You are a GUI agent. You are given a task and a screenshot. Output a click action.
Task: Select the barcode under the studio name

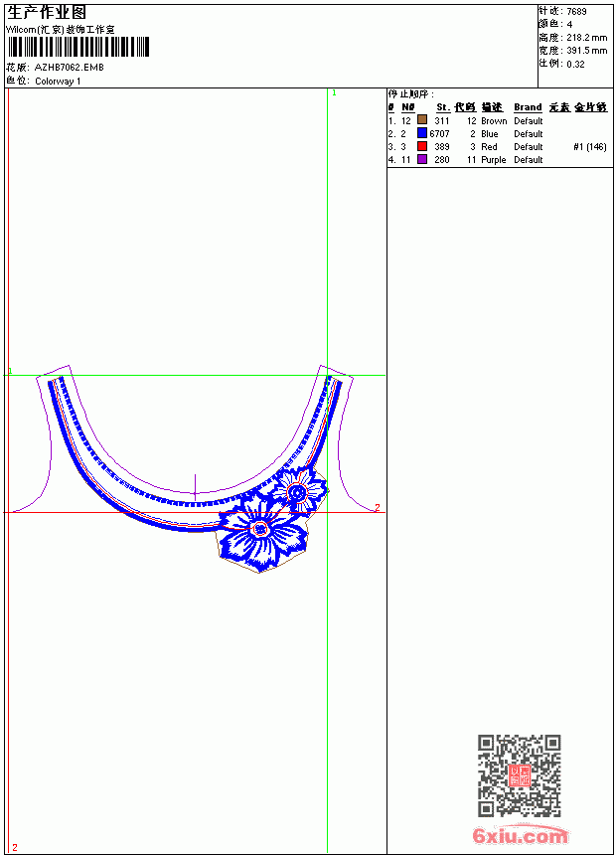point(77,47)
